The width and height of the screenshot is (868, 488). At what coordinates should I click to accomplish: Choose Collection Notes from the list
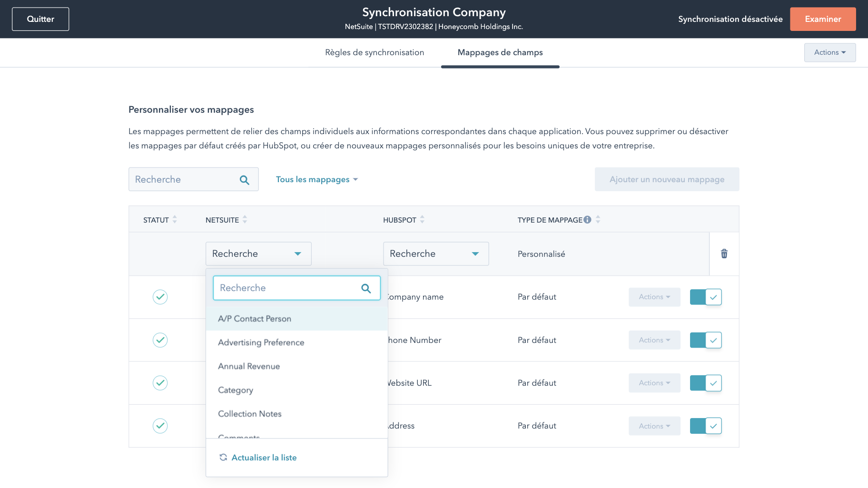[297, 414]
